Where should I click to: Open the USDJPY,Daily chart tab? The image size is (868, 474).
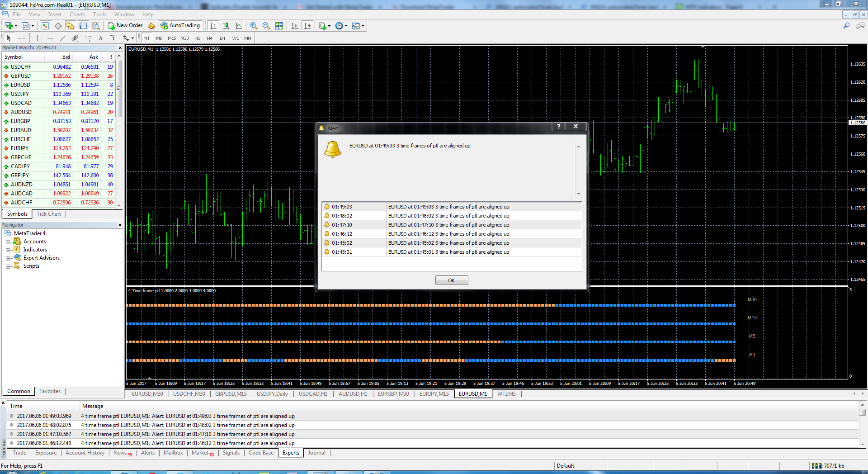(272, 394)
